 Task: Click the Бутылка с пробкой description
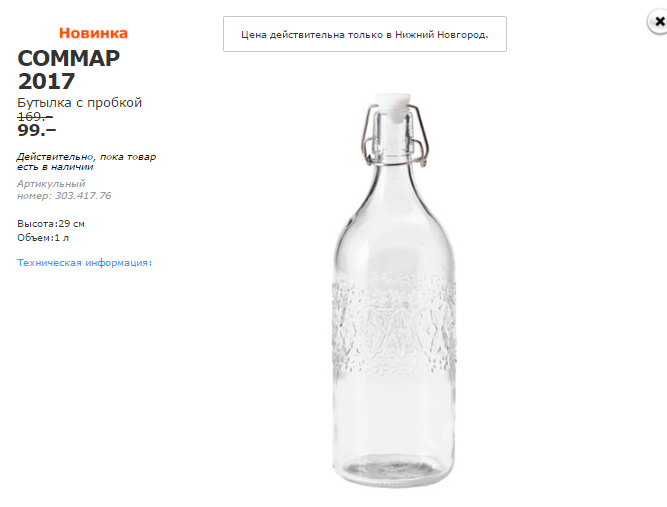(80, 102)
